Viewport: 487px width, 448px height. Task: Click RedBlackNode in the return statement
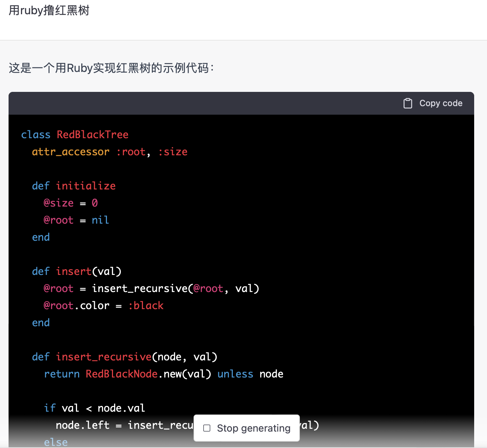(x=122, y=374)
